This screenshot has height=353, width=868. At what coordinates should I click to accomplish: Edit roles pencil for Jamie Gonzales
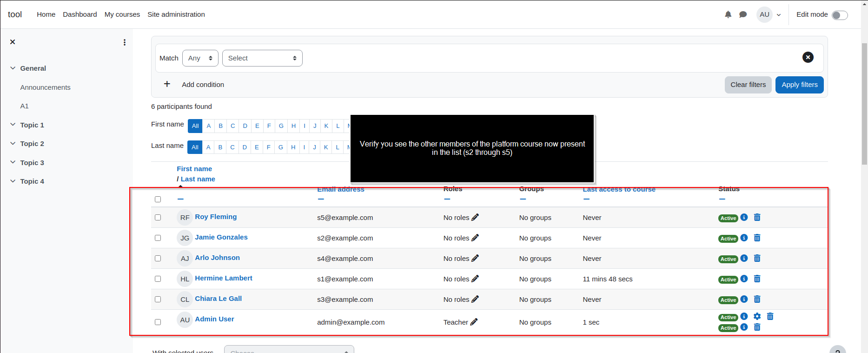475,238
